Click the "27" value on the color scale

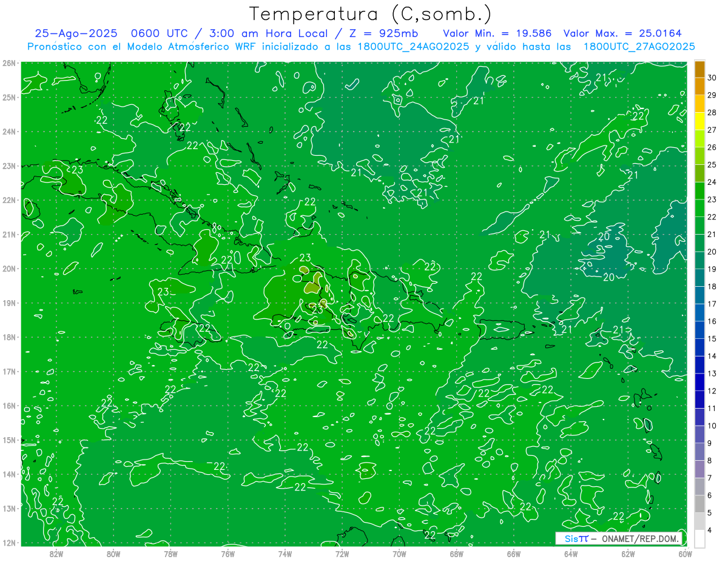[x=712, y=130]
